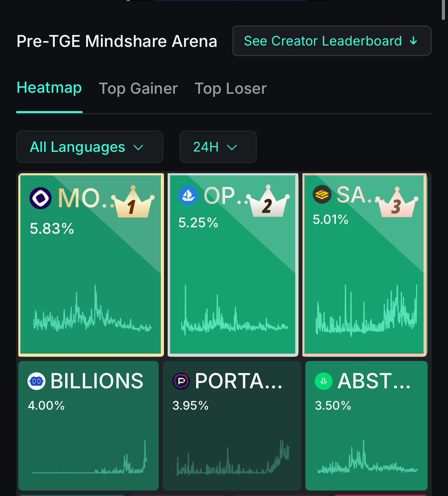Click the ABST green logo icon

[324, 381]
